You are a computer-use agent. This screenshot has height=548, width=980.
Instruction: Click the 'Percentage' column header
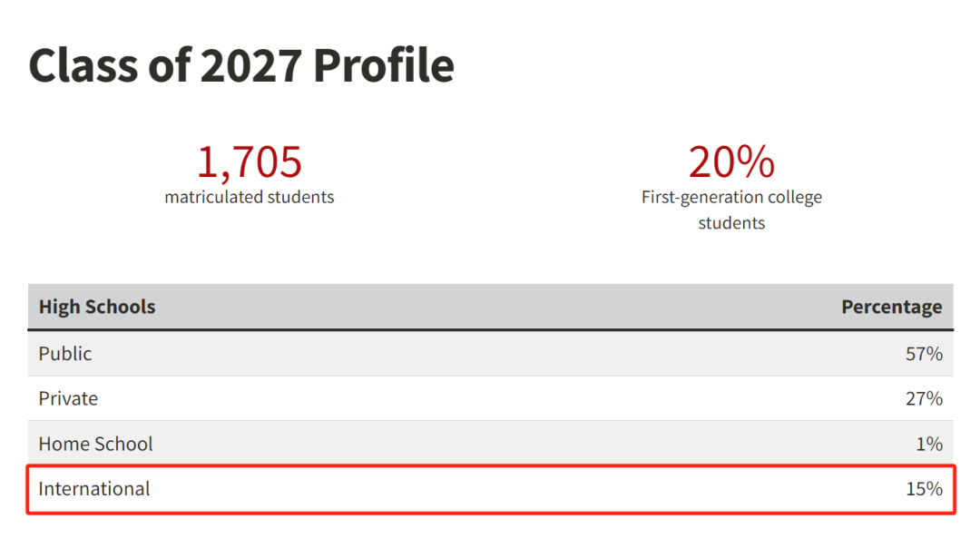tap(891, 307)
